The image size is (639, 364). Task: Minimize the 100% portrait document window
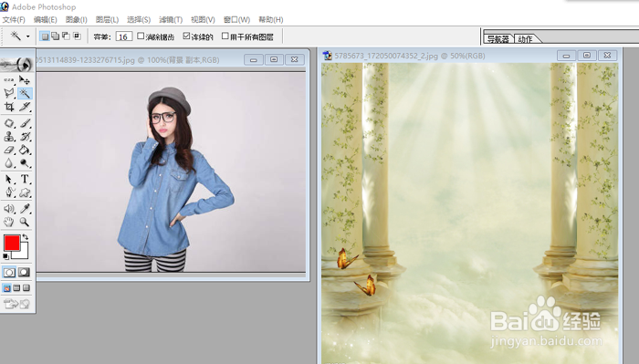[x=254, y=60]
